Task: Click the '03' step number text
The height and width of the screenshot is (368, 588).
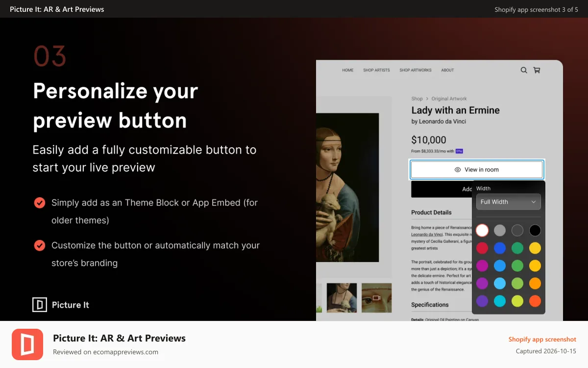Action: (x=49, y=56)
